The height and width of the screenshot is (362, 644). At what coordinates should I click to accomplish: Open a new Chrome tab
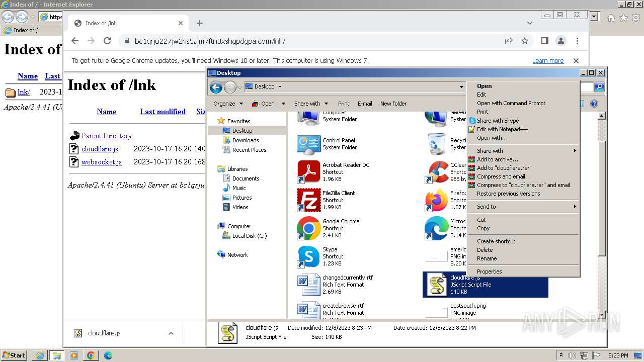click(200, 23)
